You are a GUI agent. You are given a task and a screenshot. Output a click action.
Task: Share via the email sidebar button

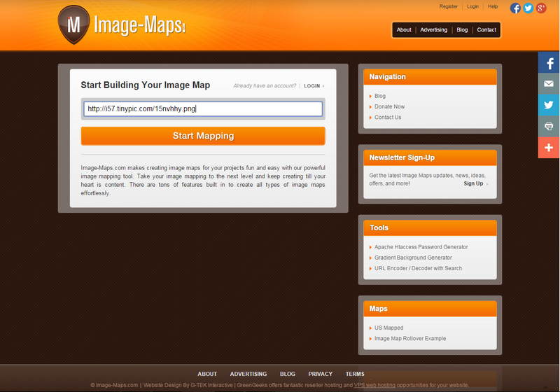pos(549,83)
